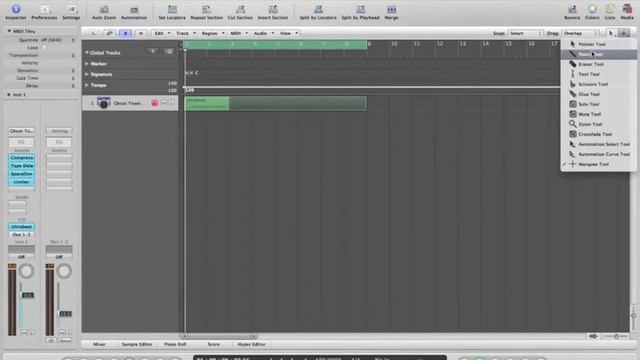Click the Split by Locators icon
This screenshot has width=640, height=360.
[318, 12]
